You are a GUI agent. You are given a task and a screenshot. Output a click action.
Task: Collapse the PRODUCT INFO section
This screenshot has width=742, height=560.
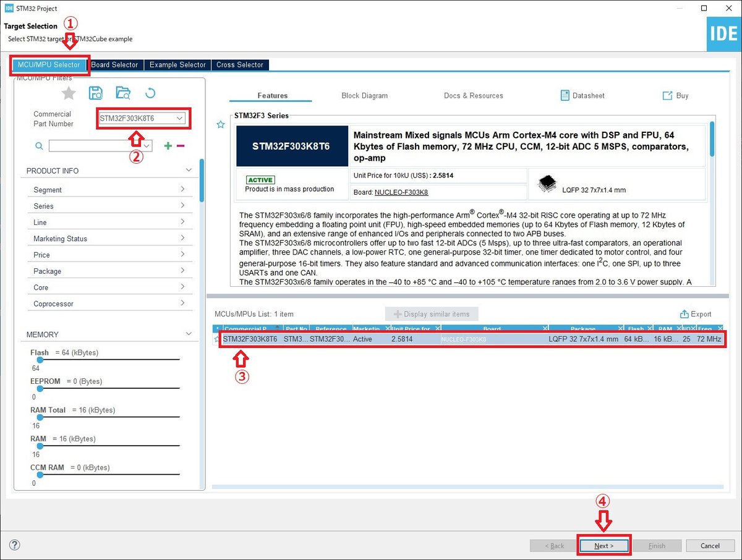[x=189, y=171]
